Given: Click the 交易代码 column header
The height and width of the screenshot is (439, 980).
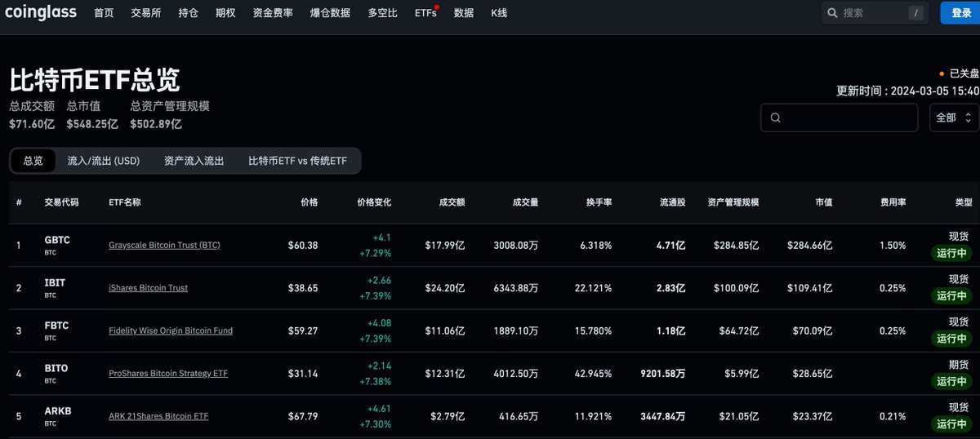Looking at the screenshot, I should pyautogui.click(x=61, y=202).
